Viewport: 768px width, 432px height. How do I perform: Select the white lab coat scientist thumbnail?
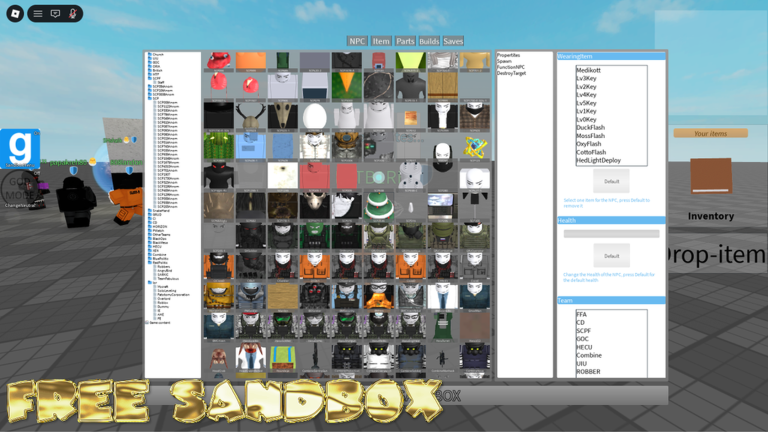coord(250,357)
